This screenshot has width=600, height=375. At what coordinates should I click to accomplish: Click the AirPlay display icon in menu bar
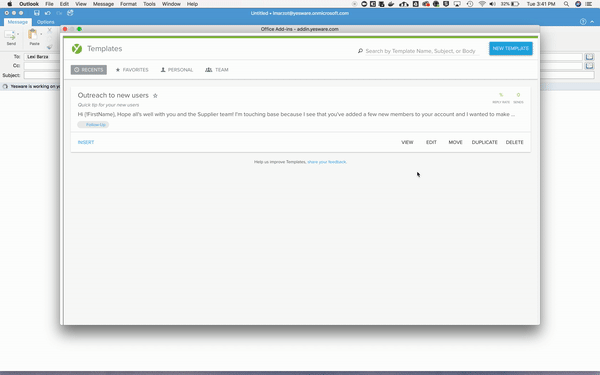(457, 4)
